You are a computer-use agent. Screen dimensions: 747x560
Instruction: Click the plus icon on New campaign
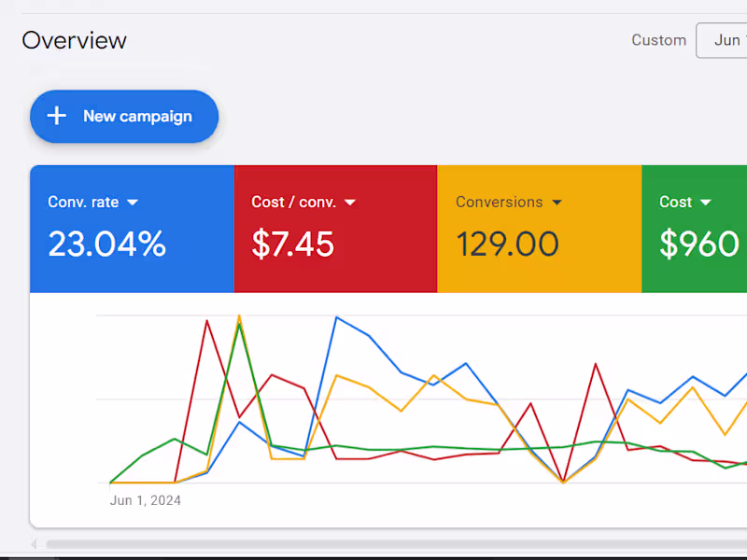pos(57,116)
